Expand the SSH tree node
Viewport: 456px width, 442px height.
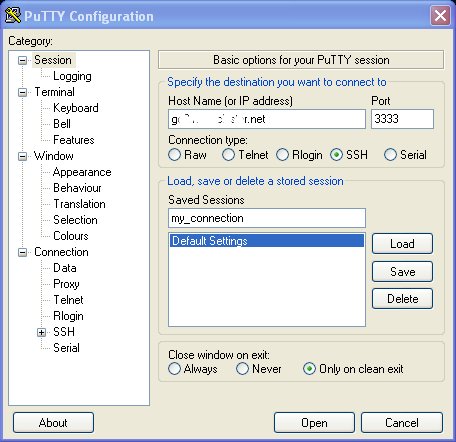click(x=41, y=332)
